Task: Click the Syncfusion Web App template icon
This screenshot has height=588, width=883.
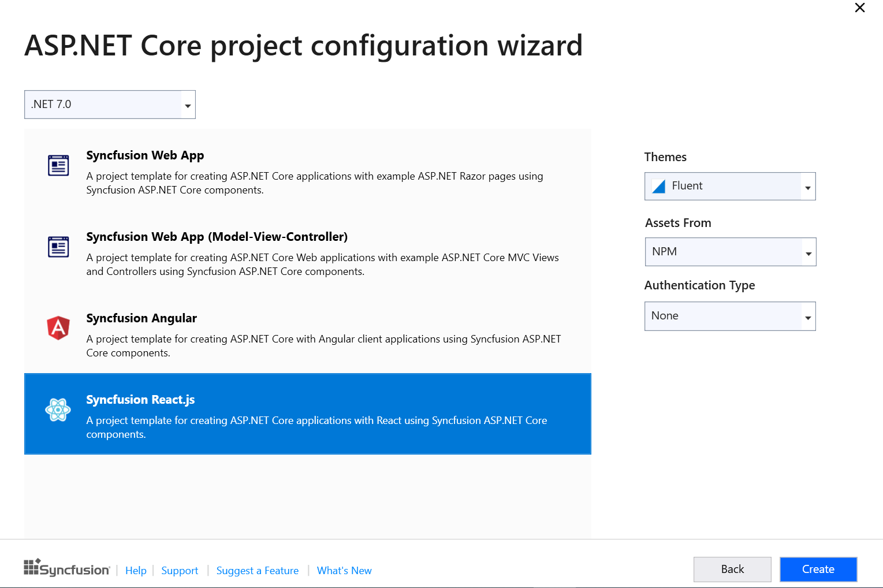Action: click(58, 166)
